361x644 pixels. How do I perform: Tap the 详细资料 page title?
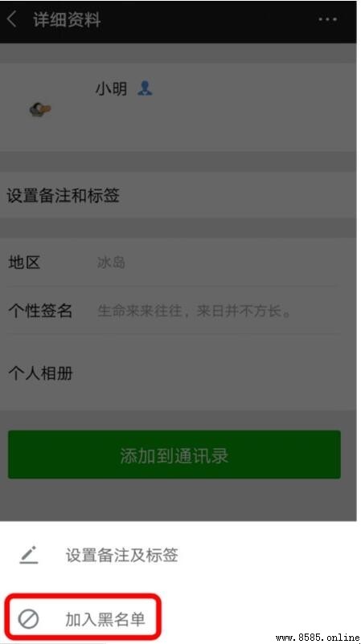click(67, 20)
